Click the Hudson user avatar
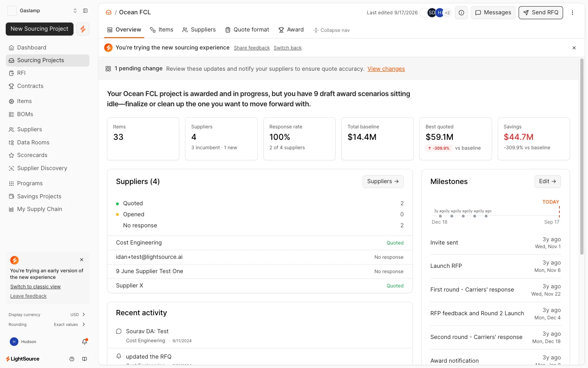Screen dimensions: 588x368 click(14, 341)
